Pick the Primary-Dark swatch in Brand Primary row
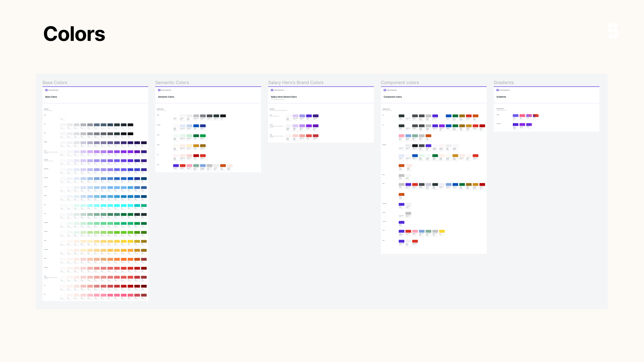 316,116
